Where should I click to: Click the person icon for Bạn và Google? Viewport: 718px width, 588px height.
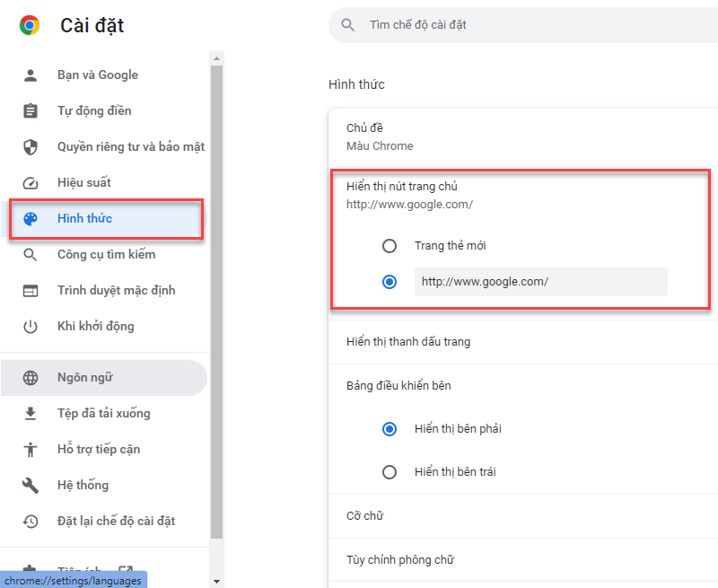point(31,75)
